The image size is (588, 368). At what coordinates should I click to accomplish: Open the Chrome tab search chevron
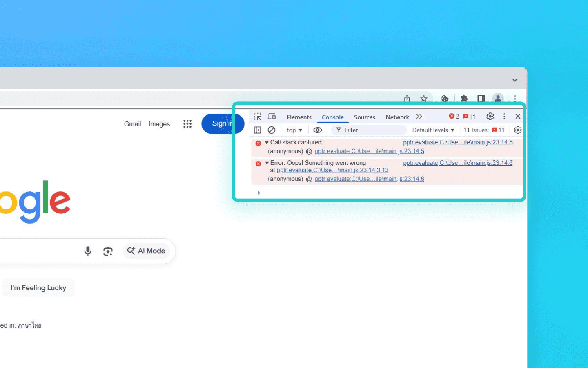tap(515, 80)
